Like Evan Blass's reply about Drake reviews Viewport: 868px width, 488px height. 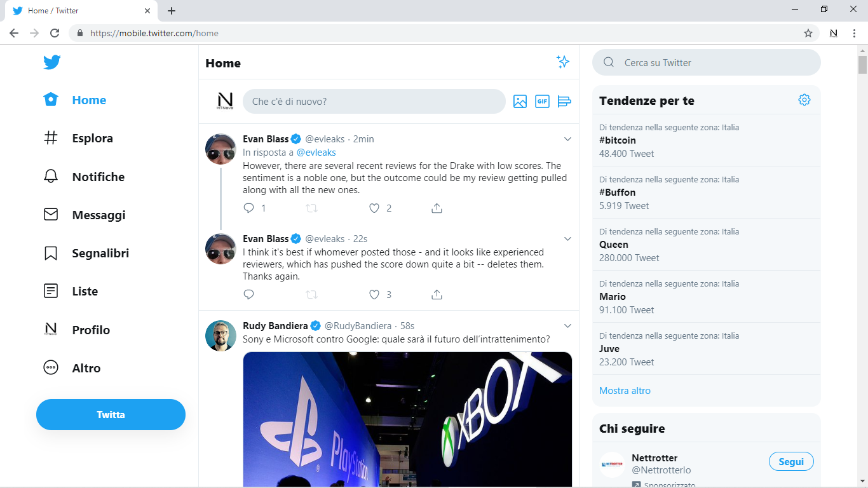tap(374, 208)
